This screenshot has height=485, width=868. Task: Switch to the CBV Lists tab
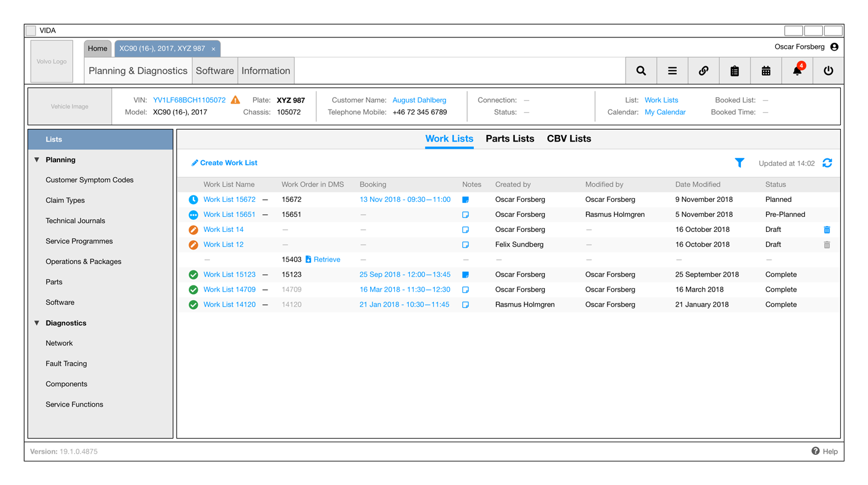(569, 139)
